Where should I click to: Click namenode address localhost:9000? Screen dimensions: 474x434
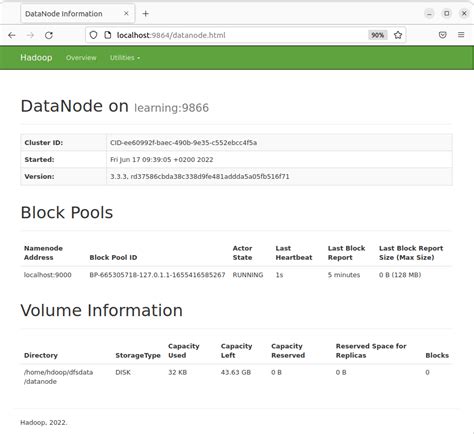coord(48,275)
